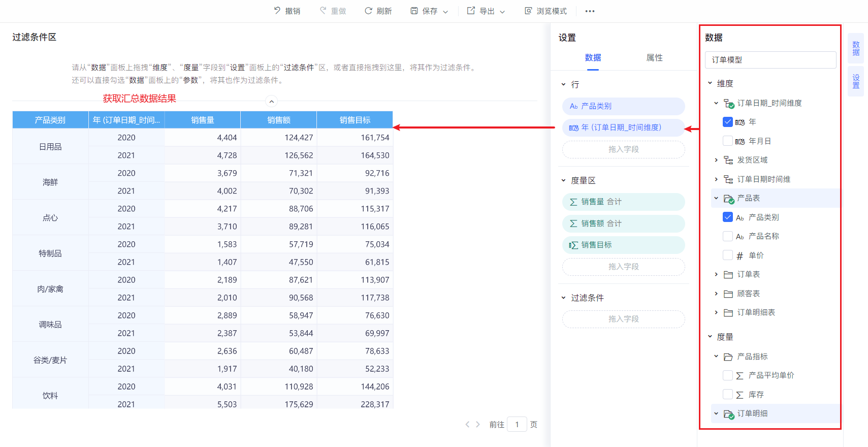Switch to the 属性 tab in 设置

tap(654, 58)
